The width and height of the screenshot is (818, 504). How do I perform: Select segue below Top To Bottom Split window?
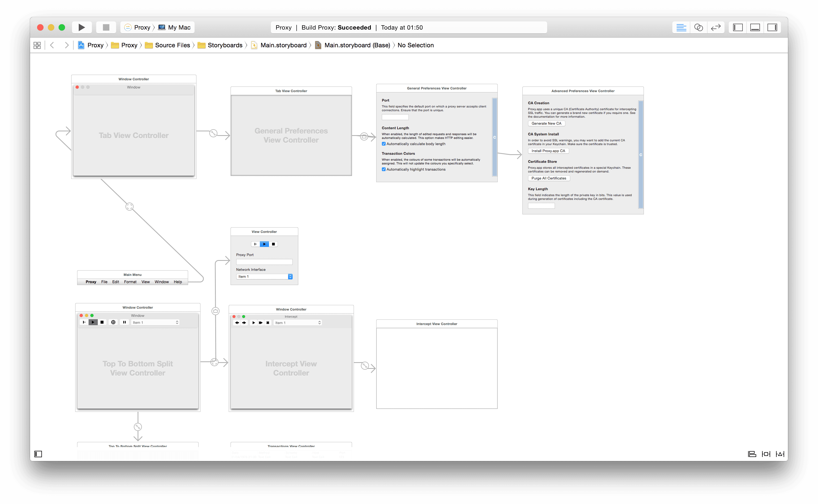click(138, 427)
